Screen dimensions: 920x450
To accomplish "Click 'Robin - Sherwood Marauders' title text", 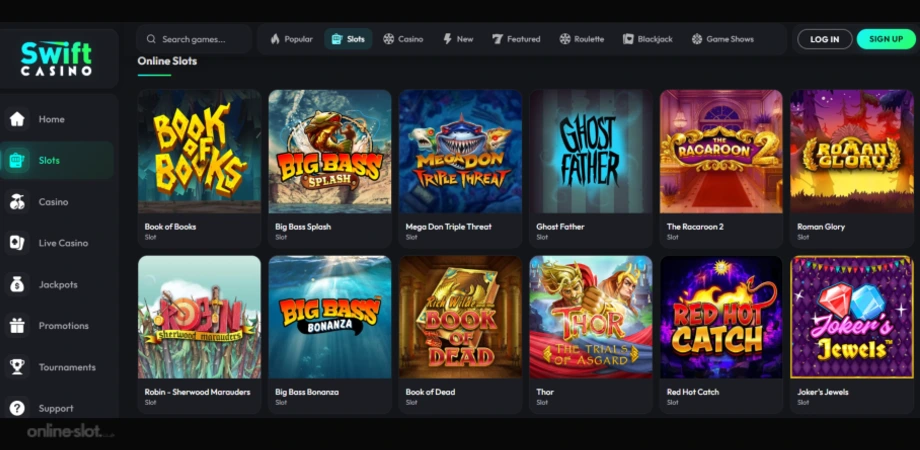I will tap(198, 392).
